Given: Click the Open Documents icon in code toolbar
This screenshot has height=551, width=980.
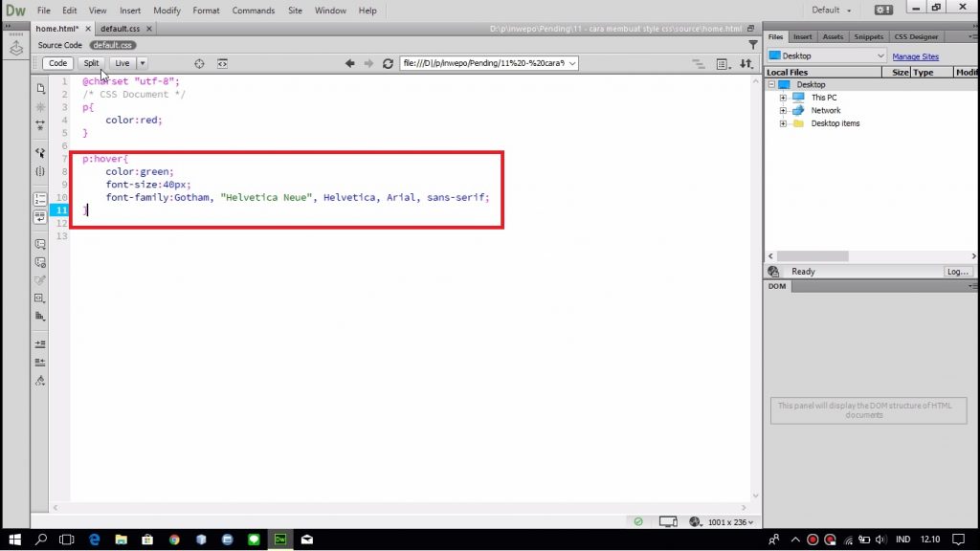Looking at the screenshot, I should [x=40, y=88].
